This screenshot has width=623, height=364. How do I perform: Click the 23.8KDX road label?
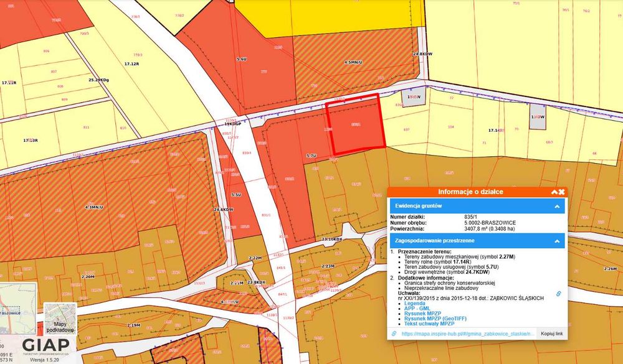256,282
